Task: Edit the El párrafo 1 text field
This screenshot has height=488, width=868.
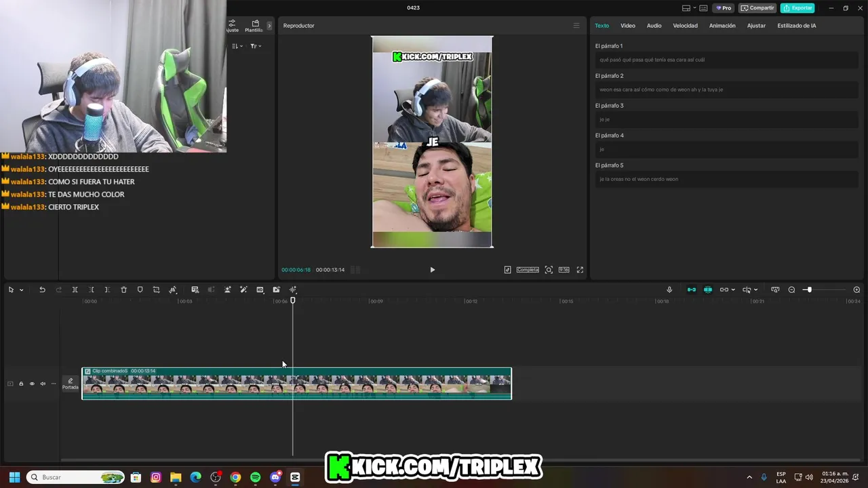Action: tap(726, 60)
